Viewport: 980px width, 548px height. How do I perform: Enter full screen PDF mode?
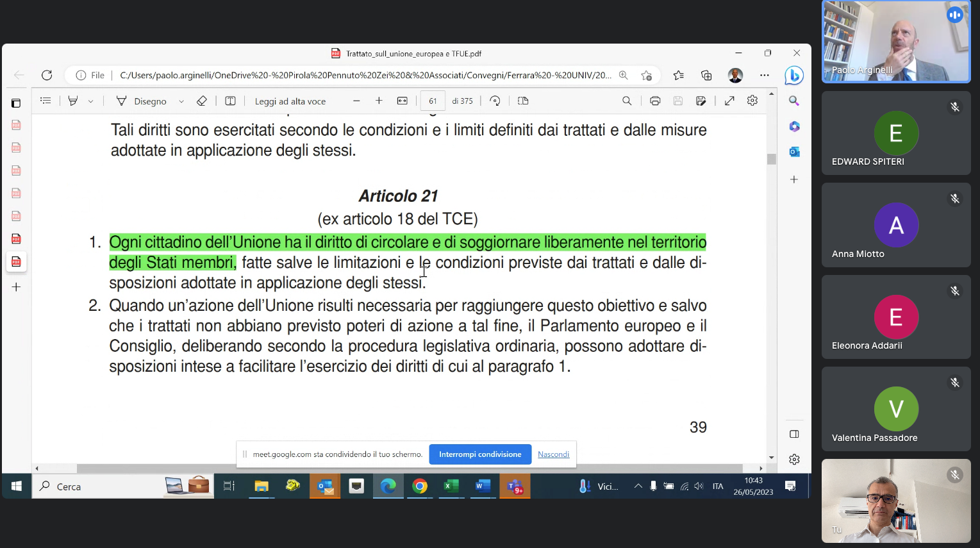point(729,101)
